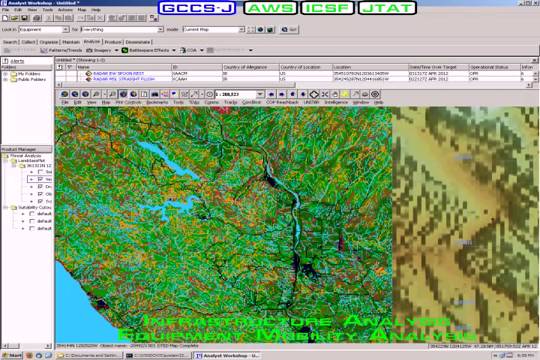Viewport: 540px width, 360px height.
Task: Click the first globe icon in the map toolbar
Action: click(64, 94)
